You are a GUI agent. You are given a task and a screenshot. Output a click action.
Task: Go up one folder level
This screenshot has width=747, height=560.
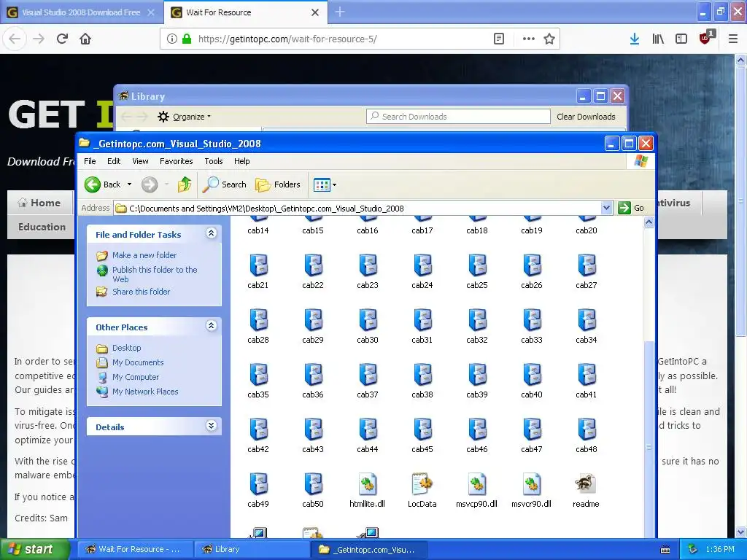pos(185,184)
